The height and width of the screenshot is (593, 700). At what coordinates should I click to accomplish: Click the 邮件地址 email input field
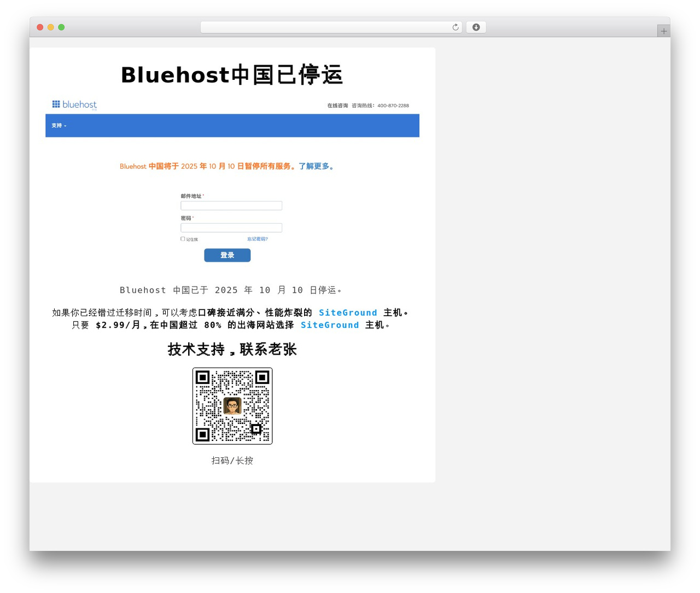231,206
